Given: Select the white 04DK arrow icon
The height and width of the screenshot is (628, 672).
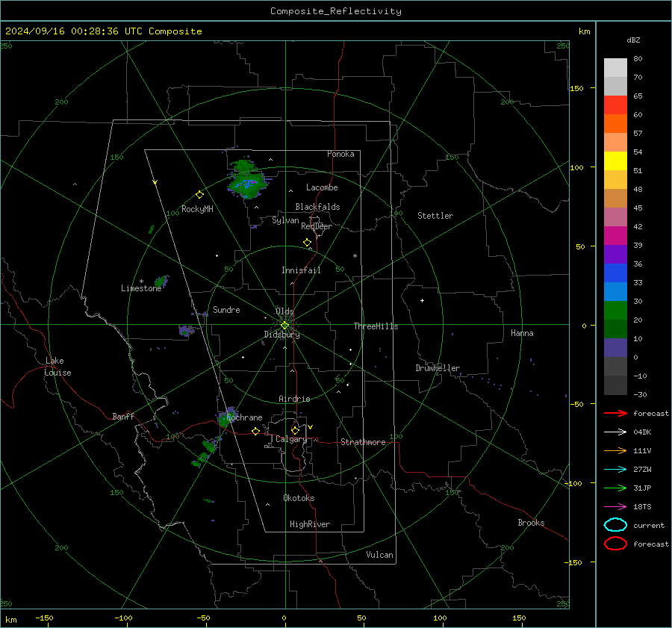Looking at the screenshot, I should point(615,432).
